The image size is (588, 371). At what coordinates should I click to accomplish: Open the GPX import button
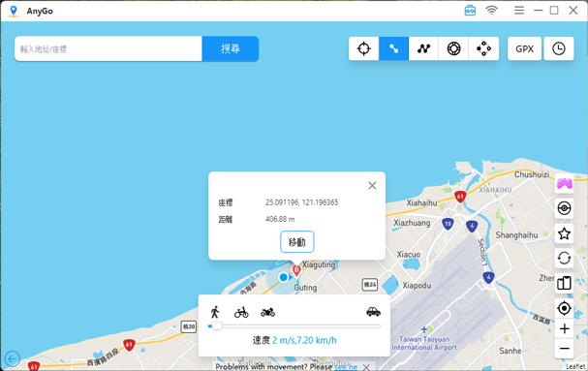point(524,48)
